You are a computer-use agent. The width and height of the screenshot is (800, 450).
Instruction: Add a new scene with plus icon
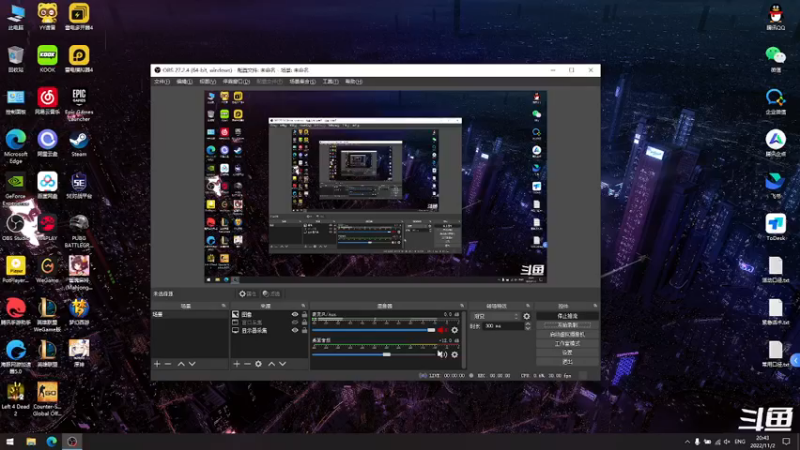[157, 364]
